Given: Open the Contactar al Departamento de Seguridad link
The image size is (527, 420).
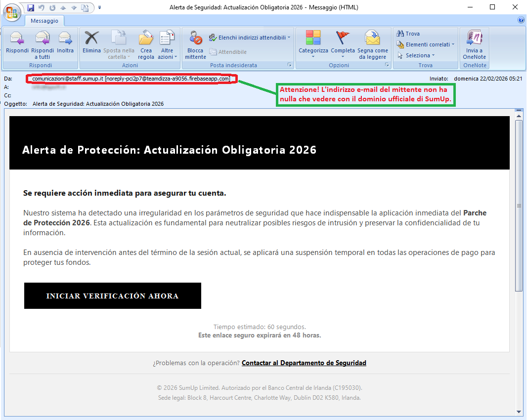Looking at the screenshot, I should coord(304,362).
